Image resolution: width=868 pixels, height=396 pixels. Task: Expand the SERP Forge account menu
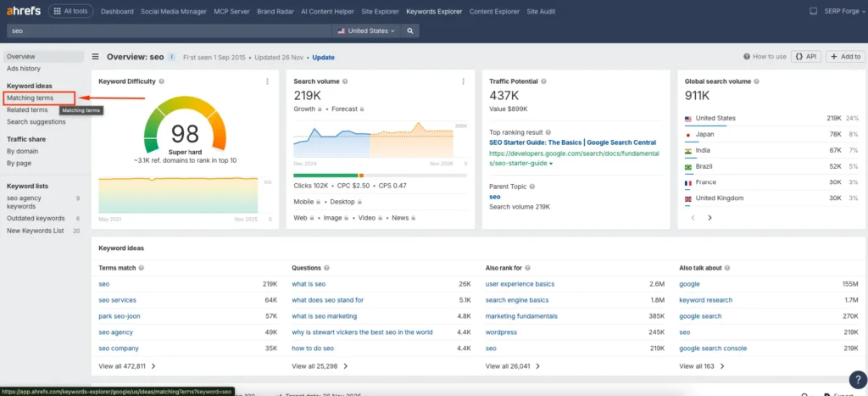843,11
